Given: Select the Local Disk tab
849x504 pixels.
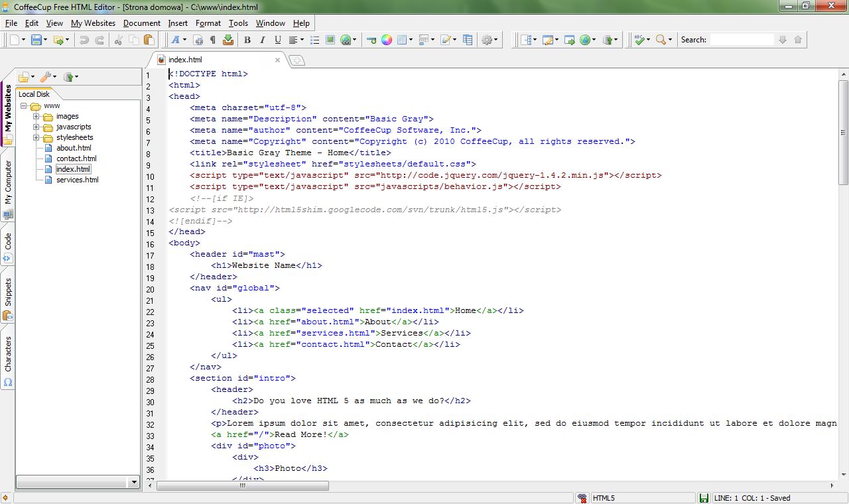Looking at the screenshot, I should coord(34,94).
